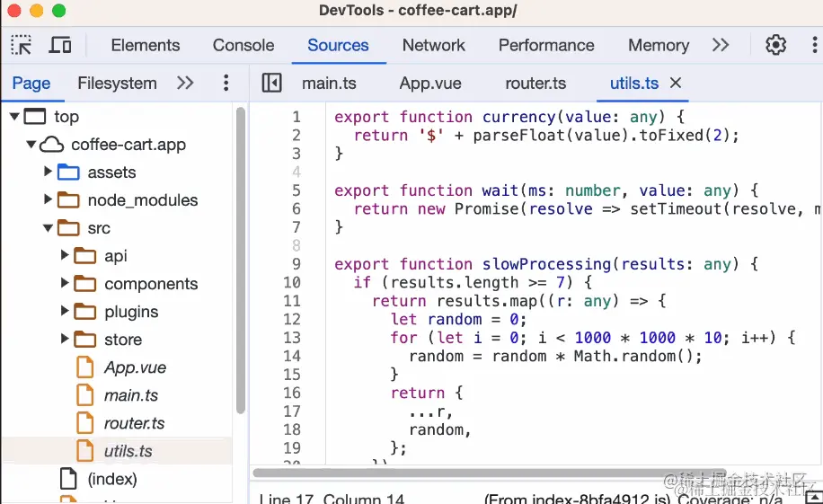Image resolution: width=823 pixels, height=504 pixels.
Task: Expand the plugins folder arrow
Action: [65, 310]
